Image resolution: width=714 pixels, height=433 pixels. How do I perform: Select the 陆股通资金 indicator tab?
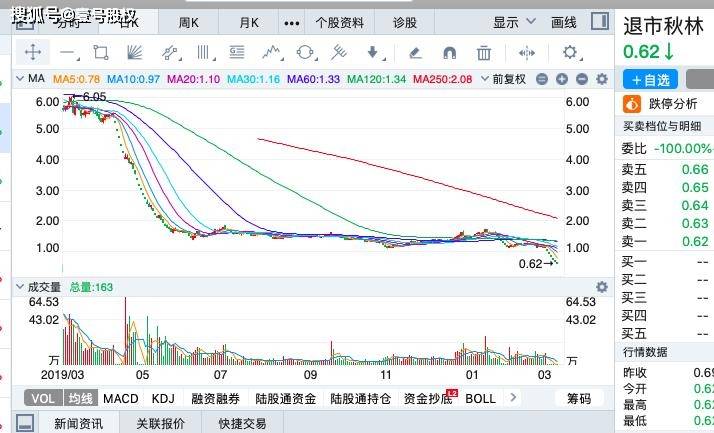(286, 399)
